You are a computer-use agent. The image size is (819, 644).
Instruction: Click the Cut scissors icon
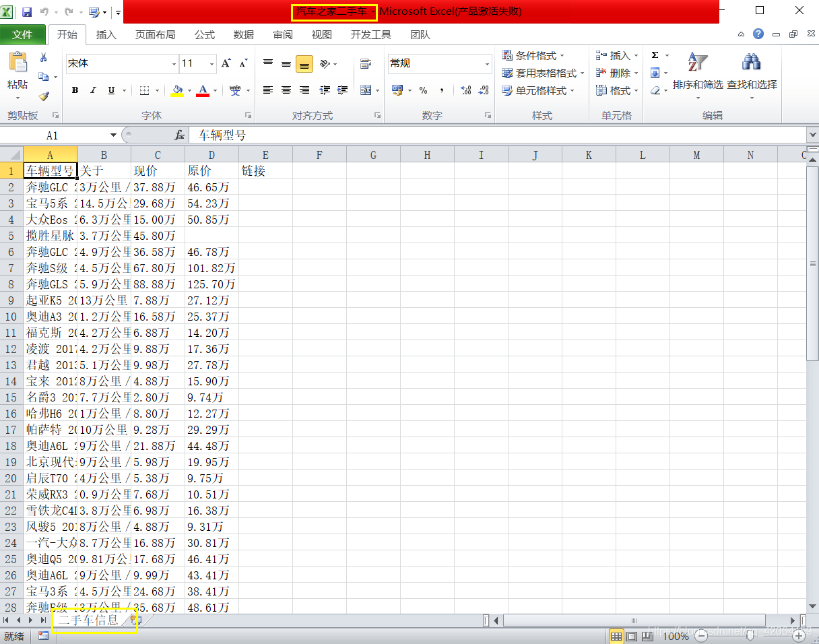click(44, 58)
